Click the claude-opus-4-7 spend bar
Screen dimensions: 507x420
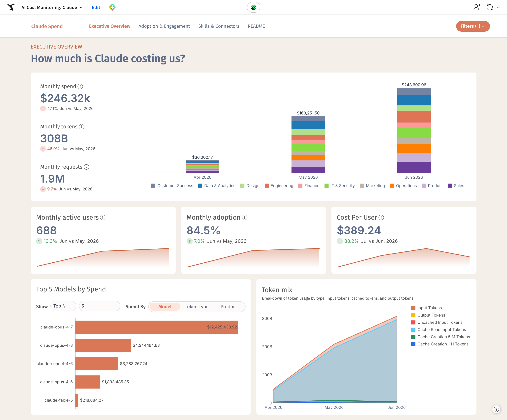pyautogui.click(x=157, y=327)
